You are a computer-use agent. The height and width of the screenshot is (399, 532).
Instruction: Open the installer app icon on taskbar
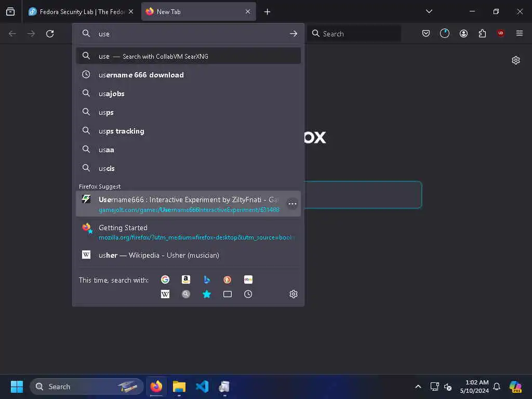(224, 387)
